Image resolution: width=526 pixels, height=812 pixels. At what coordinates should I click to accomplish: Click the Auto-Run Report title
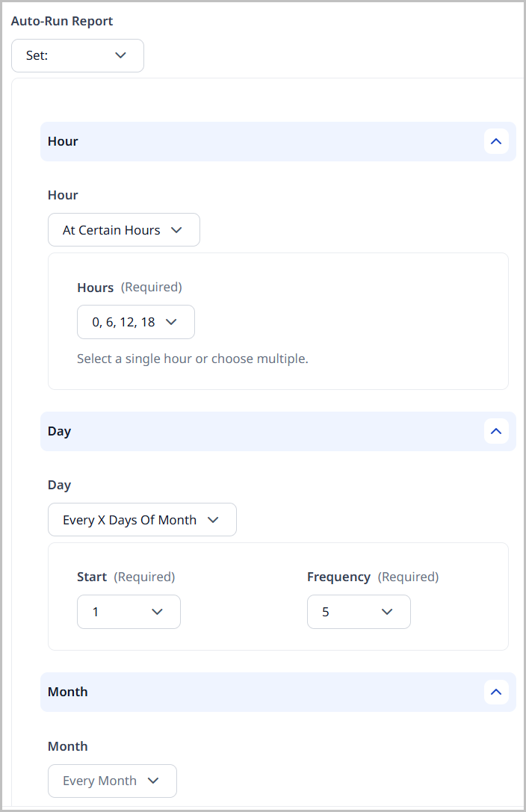click(62, 21)
